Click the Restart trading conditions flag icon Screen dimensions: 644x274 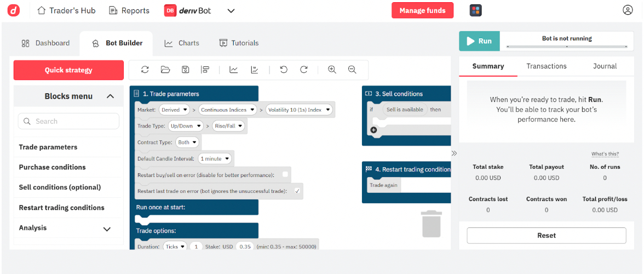coord(369,169)
